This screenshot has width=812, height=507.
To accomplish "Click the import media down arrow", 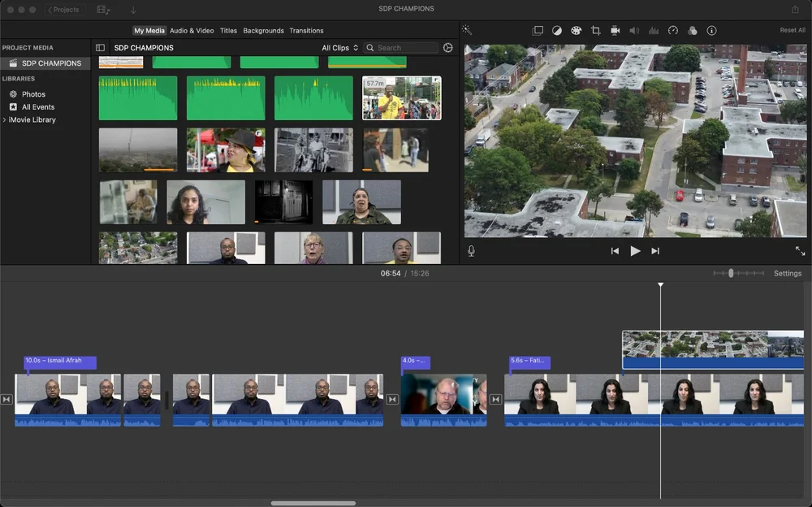I will (133, 10).
